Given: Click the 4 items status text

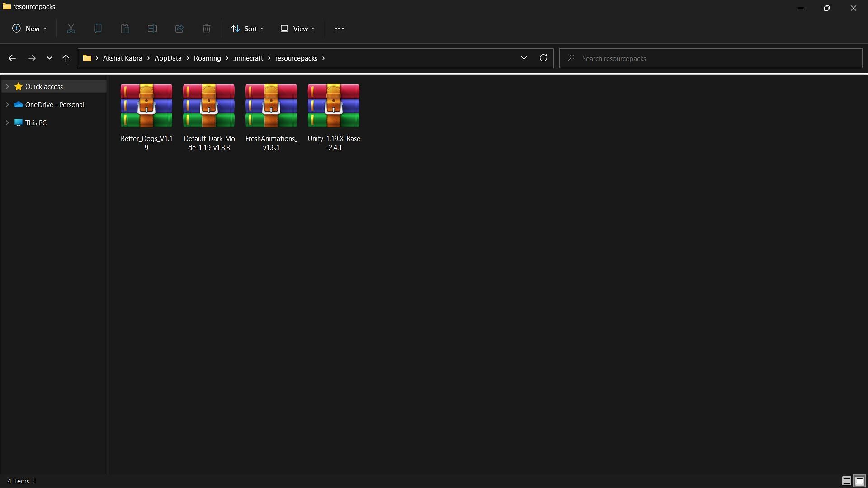Looking at the screenshot, I should tap(19, 481).
